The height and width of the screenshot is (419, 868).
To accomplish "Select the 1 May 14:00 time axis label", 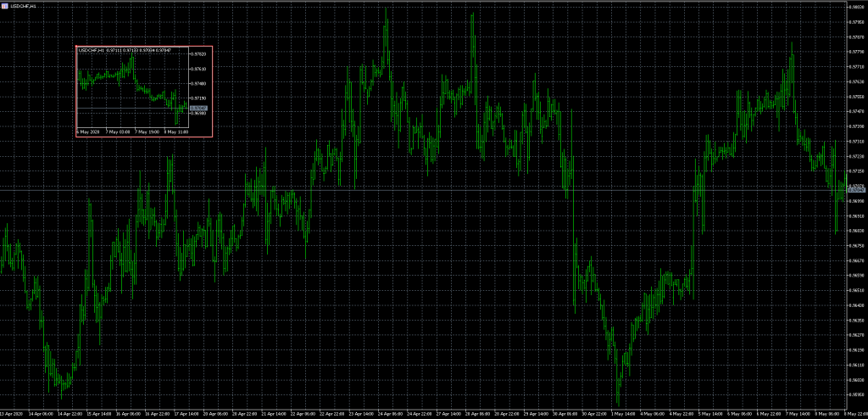I will click(x=623, y=415).
